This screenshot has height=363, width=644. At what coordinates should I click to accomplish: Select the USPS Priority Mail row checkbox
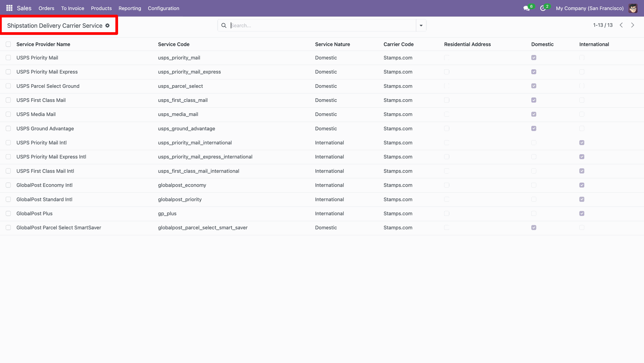pyautogui.click(x=8, y=58)
